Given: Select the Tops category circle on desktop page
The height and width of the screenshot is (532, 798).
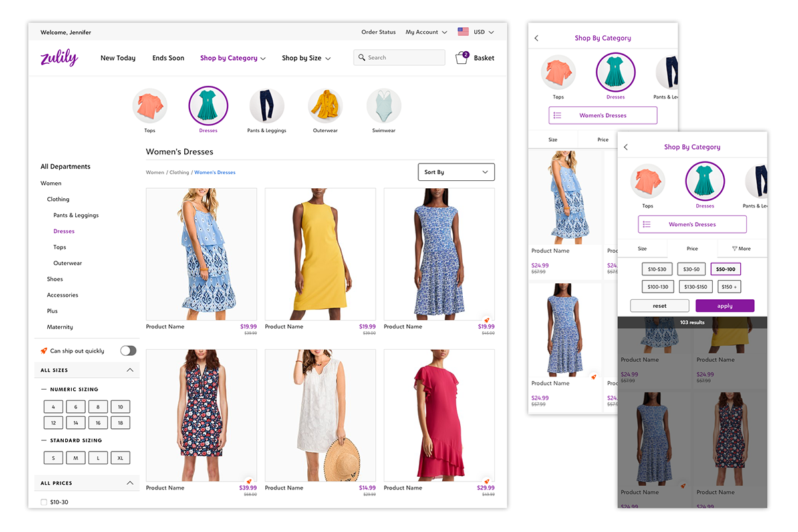Looking at the screenshot, I should click(x=150, y=106).
